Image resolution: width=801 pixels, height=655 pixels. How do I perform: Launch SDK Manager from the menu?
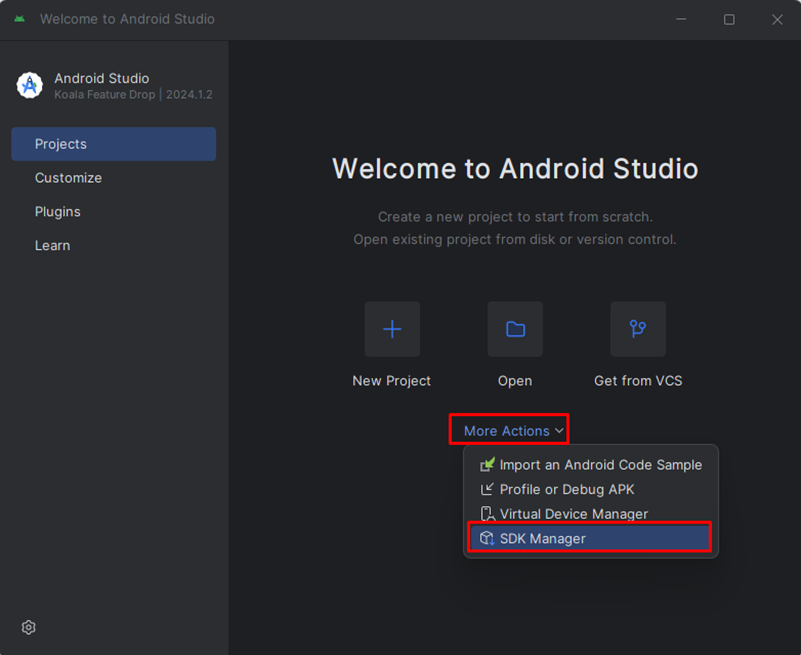click(x=591, y=538)
